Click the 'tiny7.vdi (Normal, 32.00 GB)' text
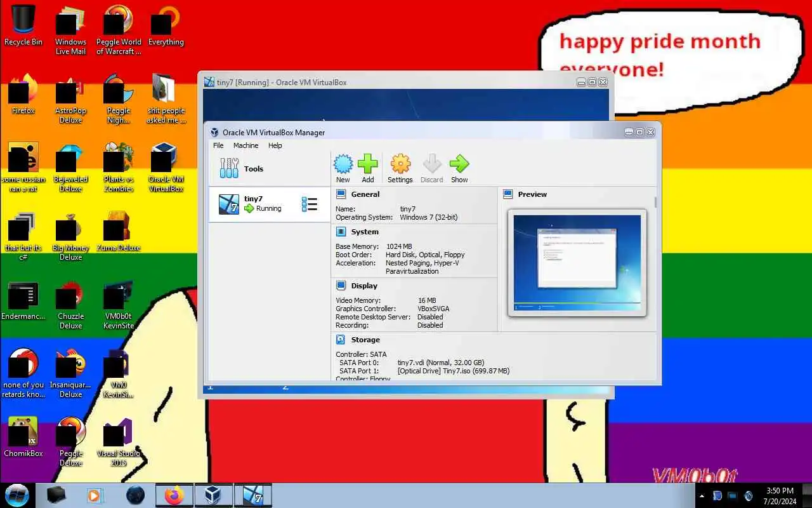Screen dimensions: 812x508 pyautogui.click(x=440, y=363)
